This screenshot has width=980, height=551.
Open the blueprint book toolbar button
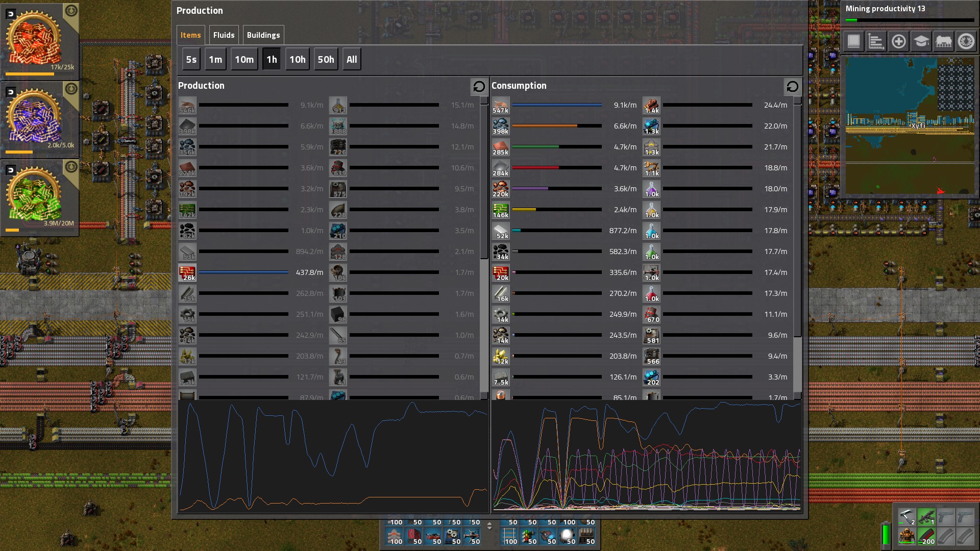[853, 41]
